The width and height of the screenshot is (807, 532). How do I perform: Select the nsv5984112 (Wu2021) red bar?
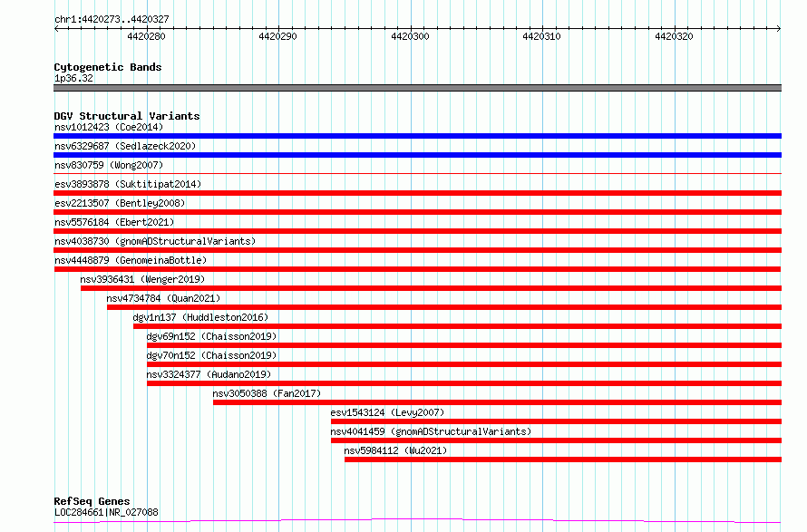(x=563, y=459)
